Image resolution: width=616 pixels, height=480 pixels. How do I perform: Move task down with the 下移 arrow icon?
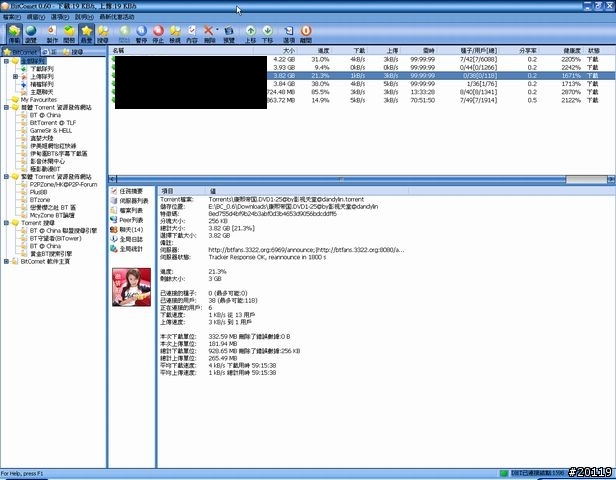[267, 34]
